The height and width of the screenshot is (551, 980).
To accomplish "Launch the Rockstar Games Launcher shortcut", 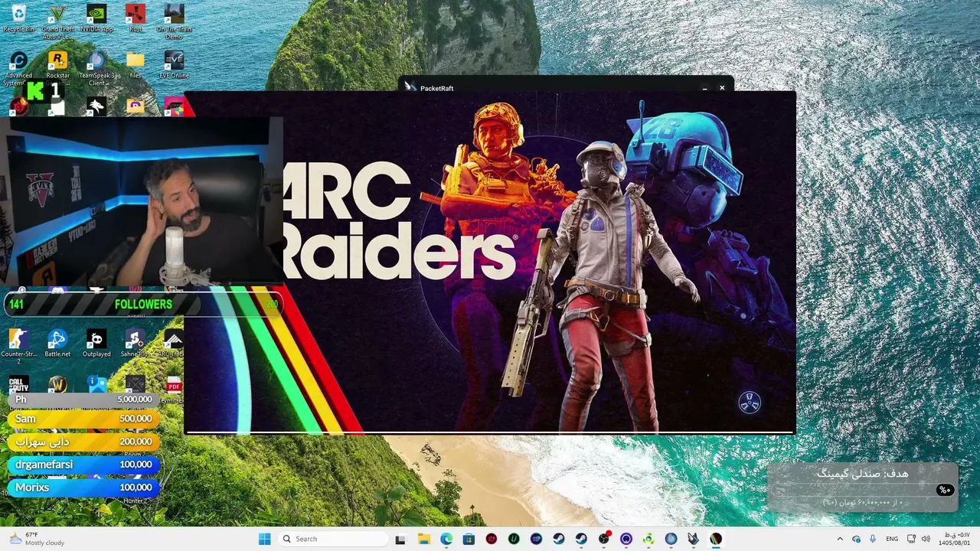I will coord(57,65).
